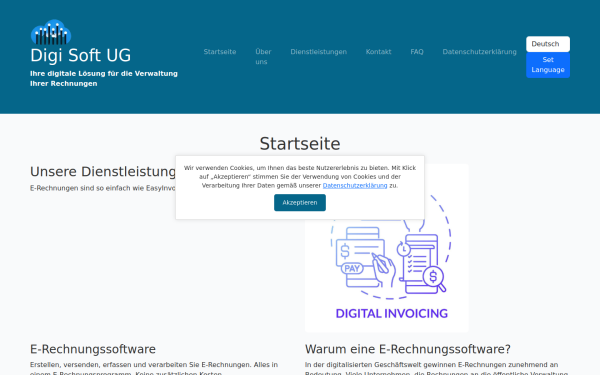Go to the Über uns page
This screenshot has height=375, width=600.
tap(263, 57)
